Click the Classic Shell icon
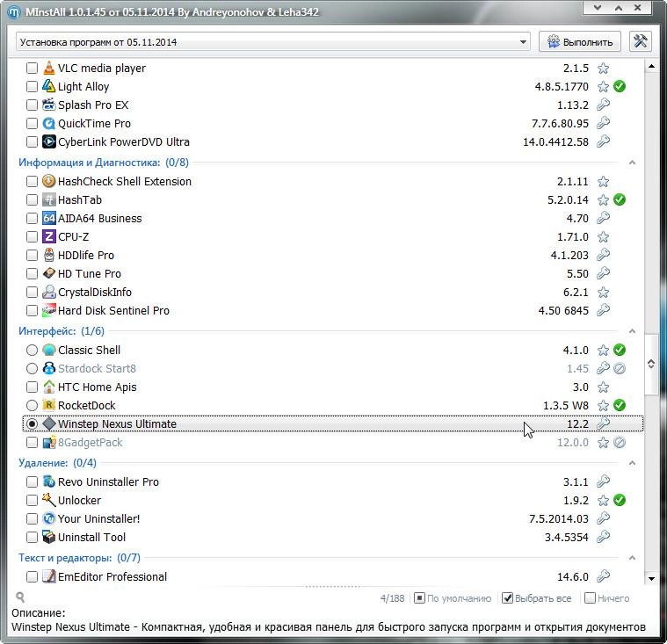 click(x=49, y=350)
